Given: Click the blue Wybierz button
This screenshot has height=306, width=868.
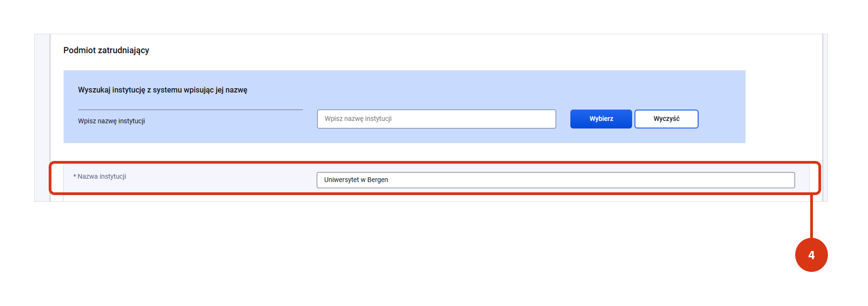Looking at the screenshot, I should coord(600,119).
